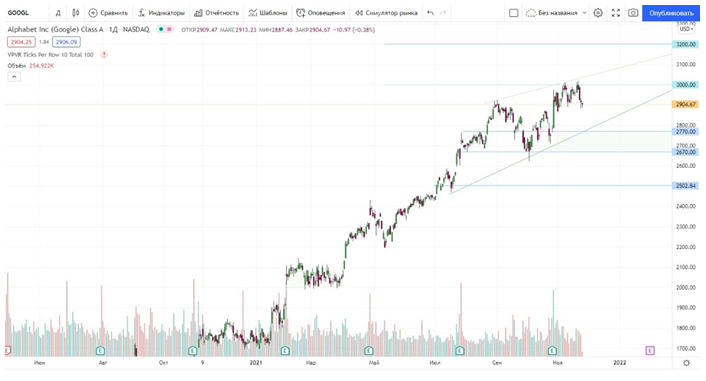Change the candlestick chart type
This screenshot has height=381, width=706.
coord(76,13)
